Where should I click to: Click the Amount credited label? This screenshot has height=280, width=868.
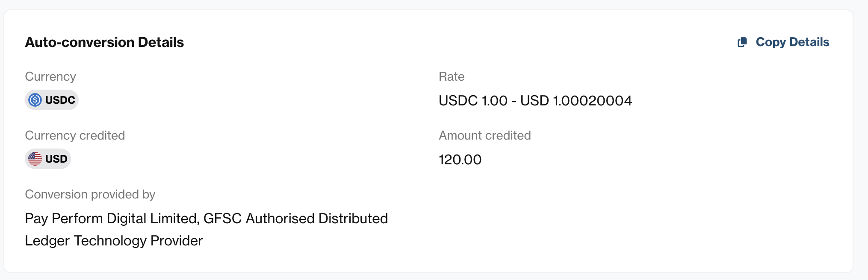click(x=485, y=135)
